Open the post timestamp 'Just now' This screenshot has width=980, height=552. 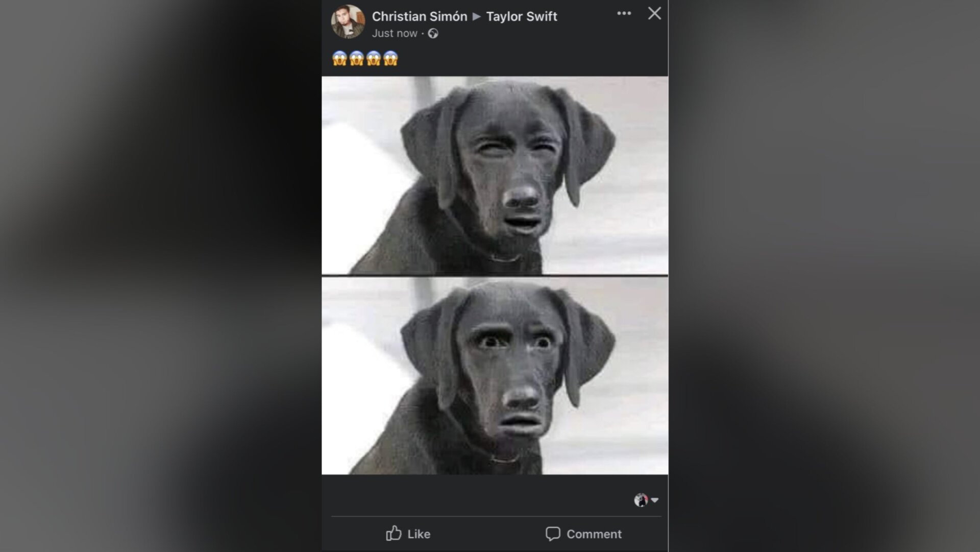395,33
